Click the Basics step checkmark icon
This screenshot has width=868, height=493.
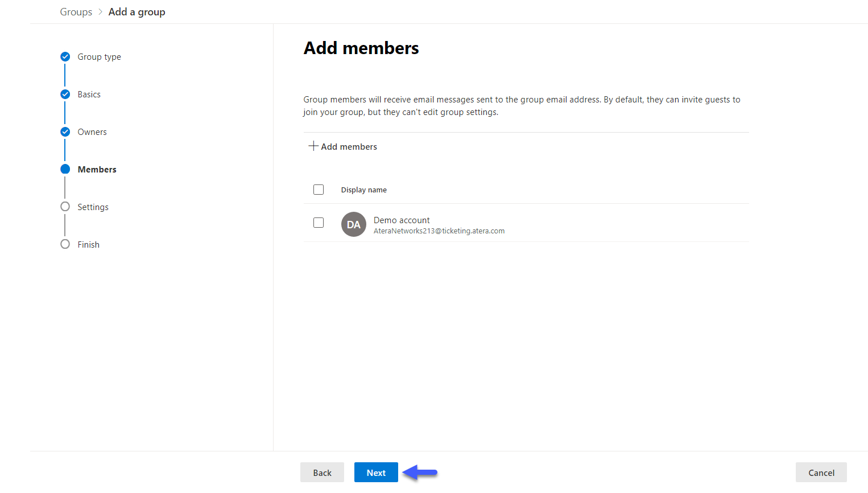coord(65,94)
